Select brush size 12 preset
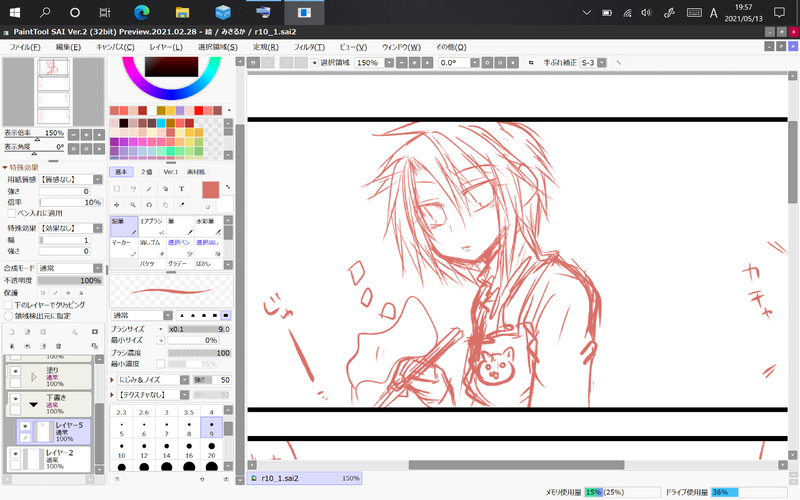 coord(144,450)
